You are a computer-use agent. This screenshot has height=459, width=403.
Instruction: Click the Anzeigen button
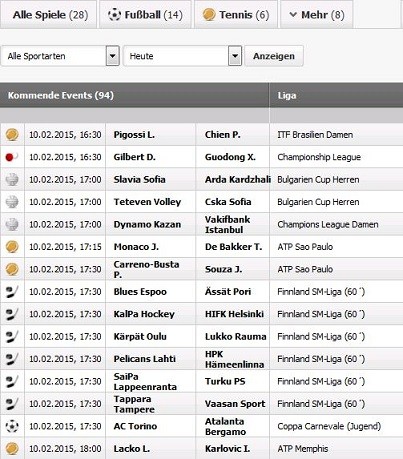point(274,56)
